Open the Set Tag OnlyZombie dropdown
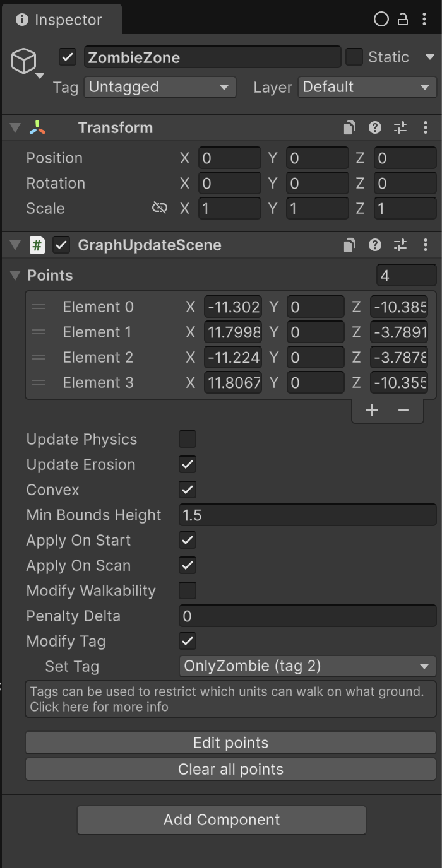 [307, 666]
